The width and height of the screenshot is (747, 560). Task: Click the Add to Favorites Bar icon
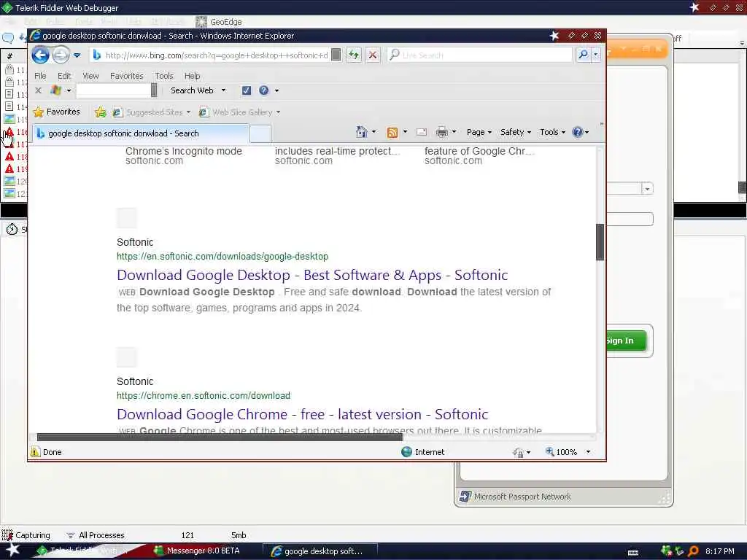point(100,112)
